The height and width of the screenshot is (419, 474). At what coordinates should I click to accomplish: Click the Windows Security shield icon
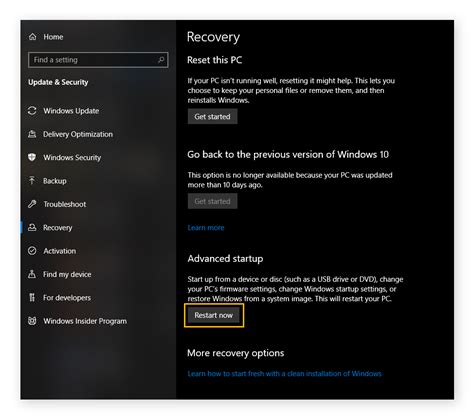pos(32,157)
